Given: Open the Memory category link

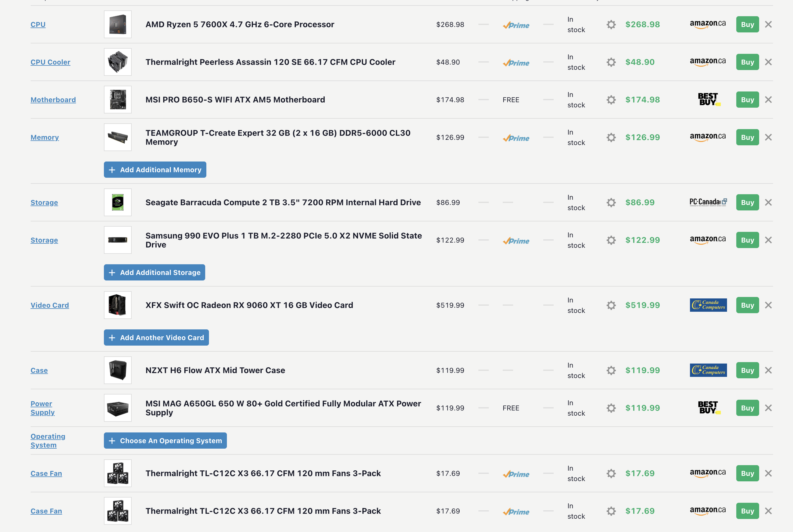Looking at the screenshot, I should 45,137.
